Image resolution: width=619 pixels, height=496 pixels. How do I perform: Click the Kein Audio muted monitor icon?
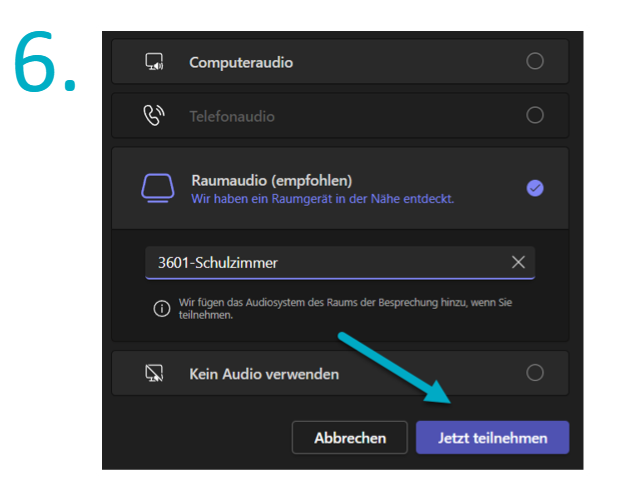tap(154, 373)
